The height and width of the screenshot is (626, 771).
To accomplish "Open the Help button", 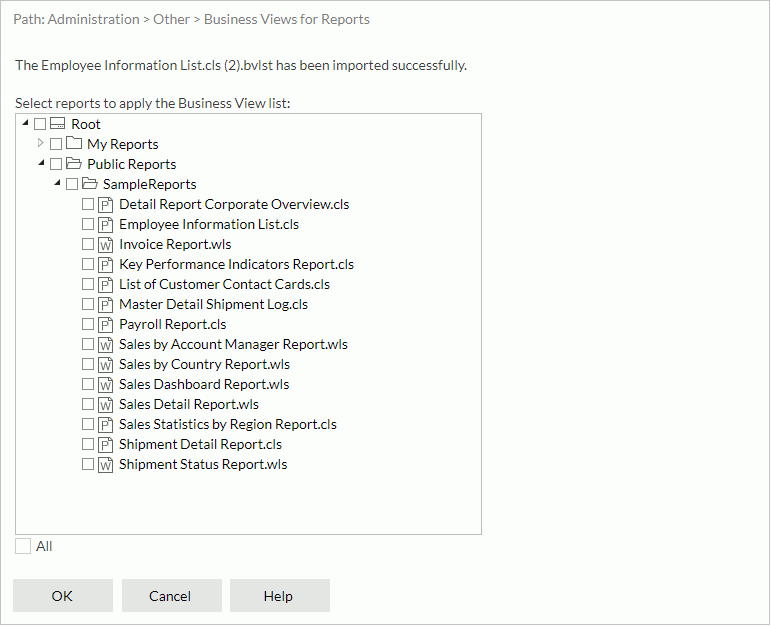I will point(279,596).
